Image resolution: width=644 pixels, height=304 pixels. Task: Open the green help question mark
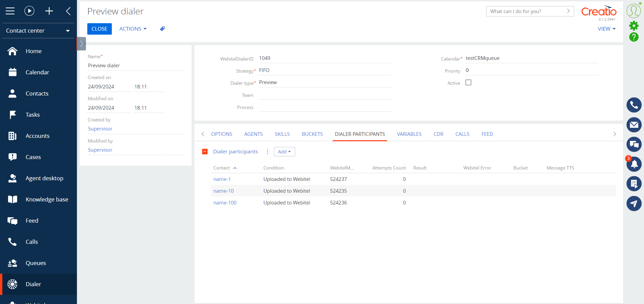point(634,37)
